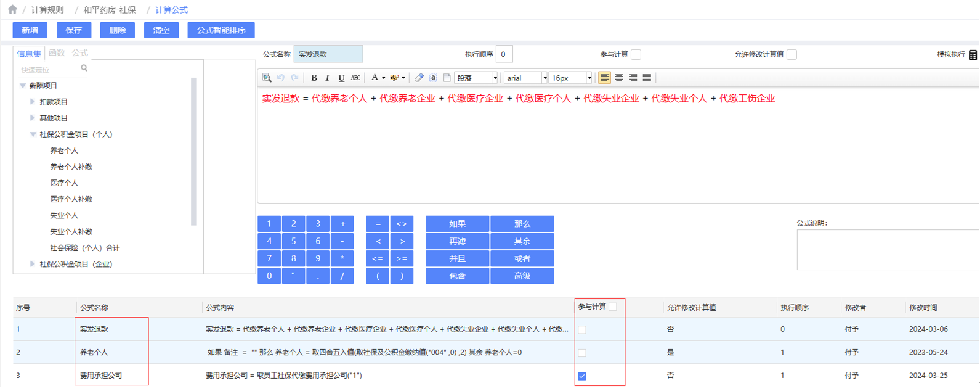This screenshot has width=980, height=391.
Task: Uncheck 参与计算 for 费用承担公司 row
Action: [582, 376]
